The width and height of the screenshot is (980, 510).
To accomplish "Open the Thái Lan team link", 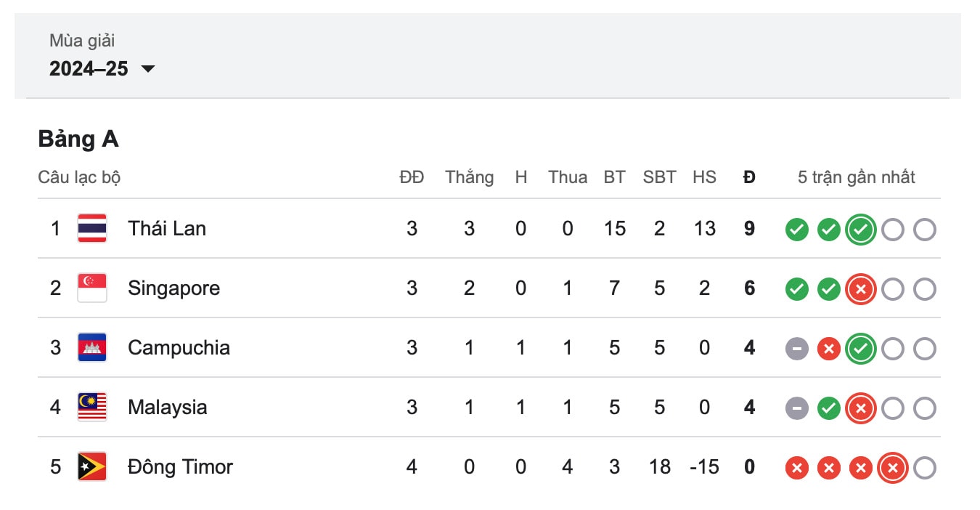I will [167, 229].
